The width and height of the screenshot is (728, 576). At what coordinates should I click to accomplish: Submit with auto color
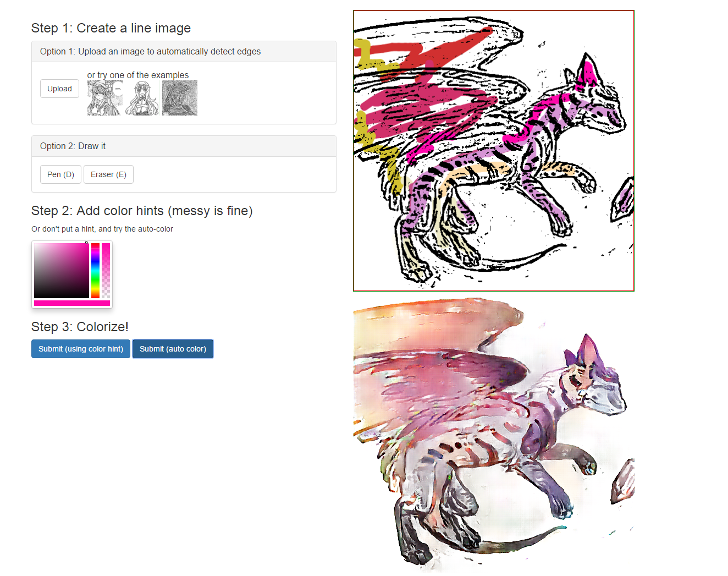173,349
